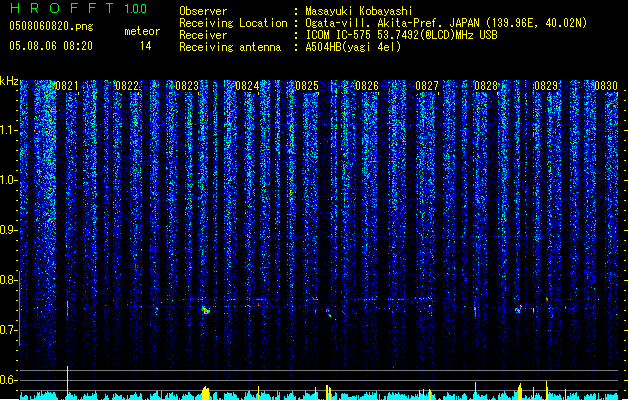Click the 0823 time marker
This screenshot has height=400, width=629.
point(187,86)
